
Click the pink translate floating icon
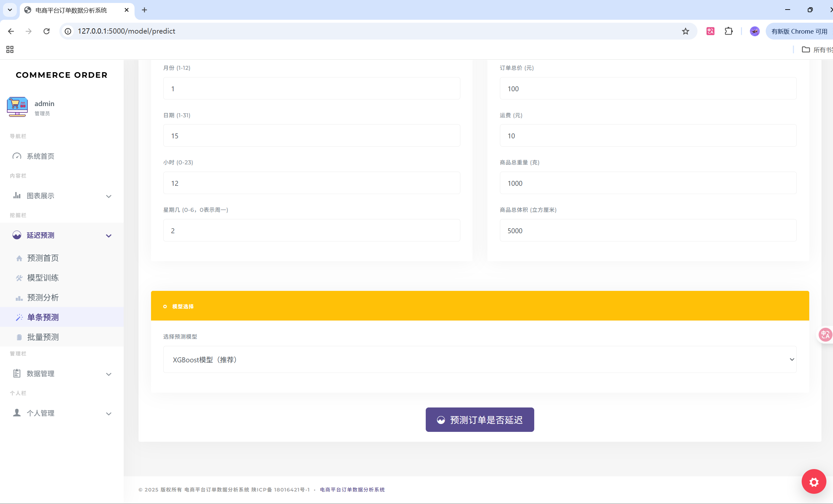pyautogui.click(x=825, y=335)
